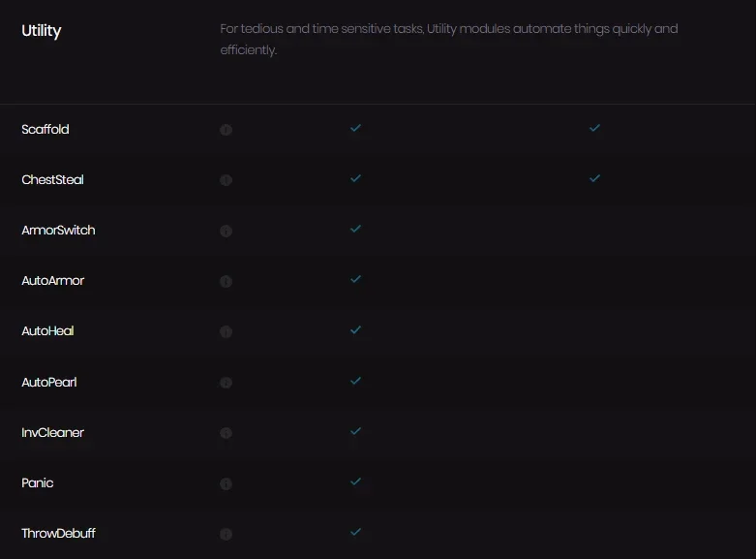
Task: Open the InvCleaner info tooltip icon
Action: tap(226, 433)
